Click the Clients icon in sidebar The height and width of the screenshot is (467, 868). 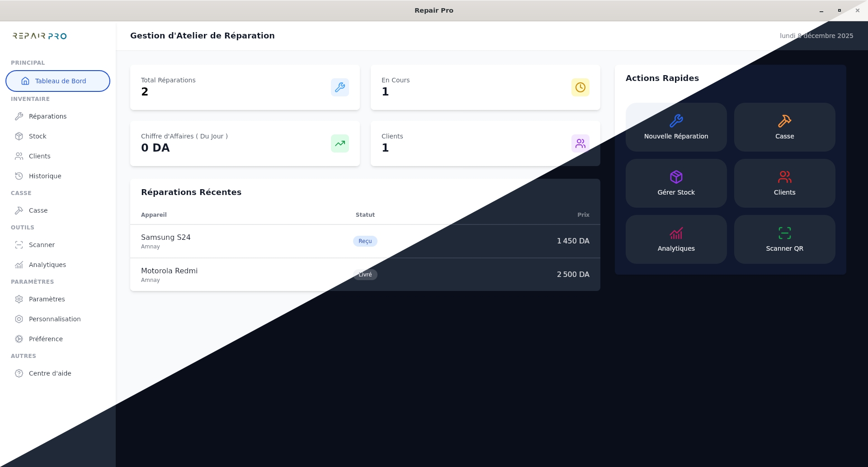[x=19, y=156]
